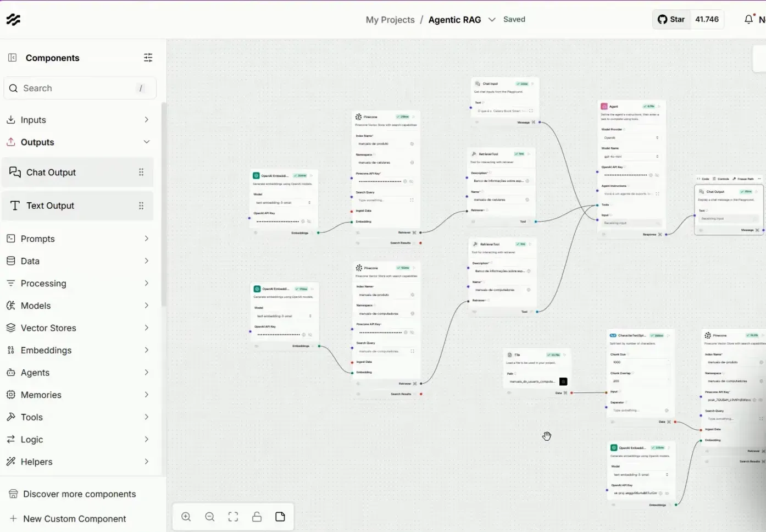
Task: Zoom in on the canvas
Action: tap(186, 517)
